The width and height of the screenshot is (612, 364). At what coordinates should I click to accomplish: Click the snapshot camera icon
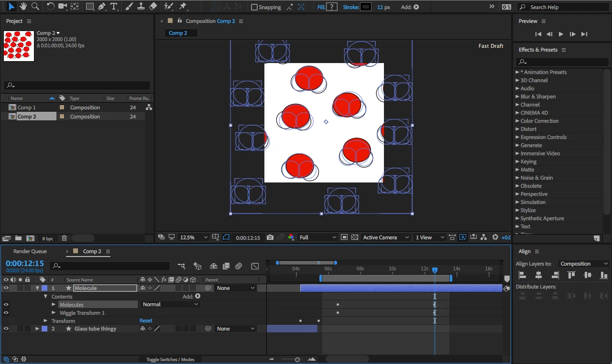click(x=270, y=237)
